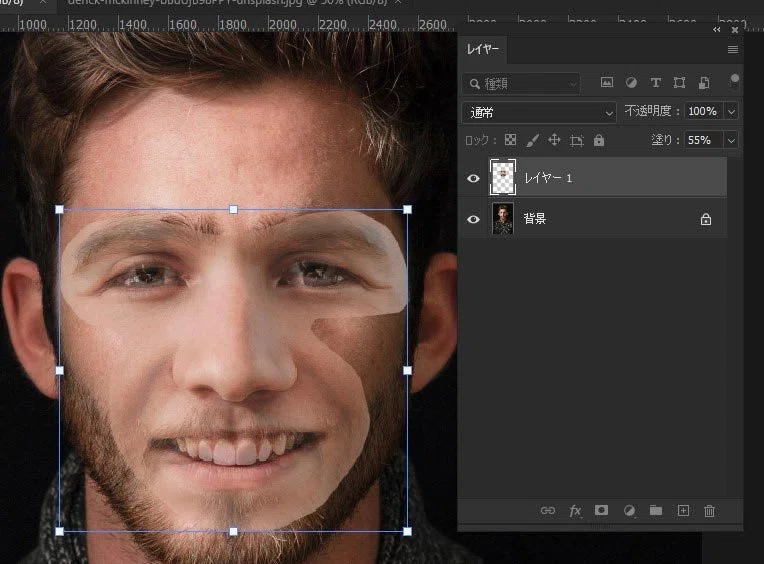This screenshot has height=564, width=764.
Task: Expand the 不透明度 opacity slider arrow
Action: click(x=731, y=112)
